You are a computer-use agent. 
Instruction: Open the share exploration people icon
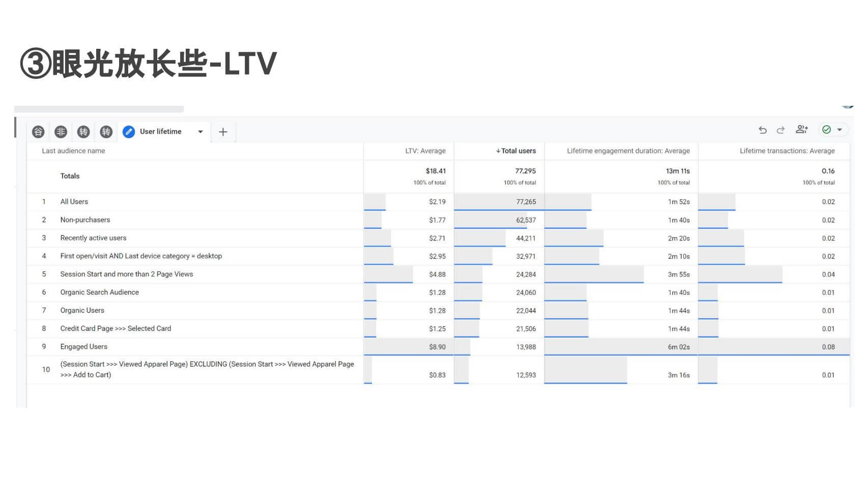pos(801,130)
